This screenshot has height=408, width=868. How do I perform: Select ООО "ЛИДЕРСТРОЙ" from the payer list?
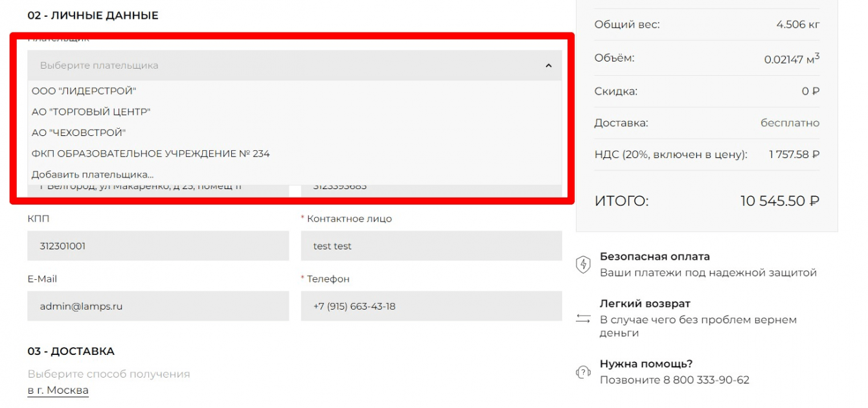point(84,91)
